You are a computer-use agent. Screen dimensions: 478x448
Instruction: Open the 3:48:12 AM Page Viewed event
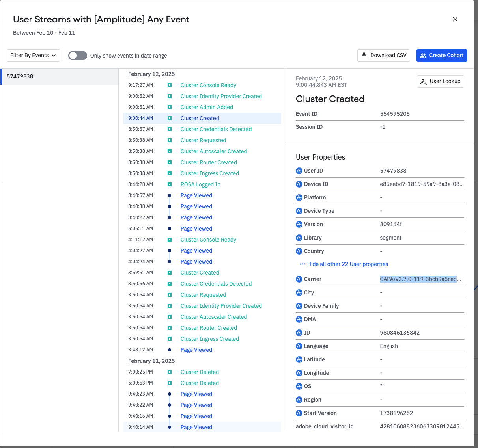(x=202, y=350)
